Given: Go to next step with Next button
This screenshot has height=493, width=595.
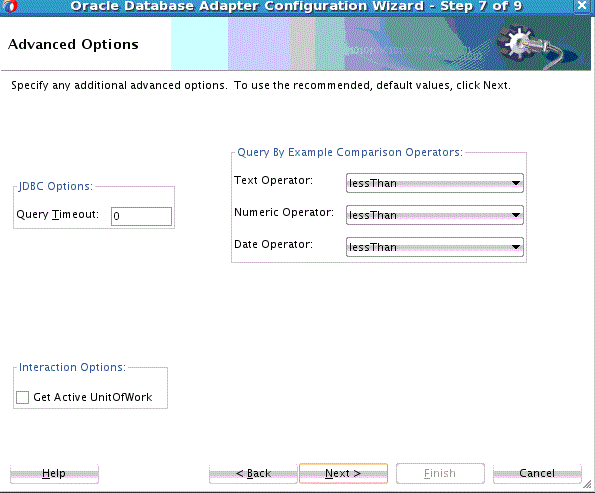Looking at the screenshot, I should 343,473.
